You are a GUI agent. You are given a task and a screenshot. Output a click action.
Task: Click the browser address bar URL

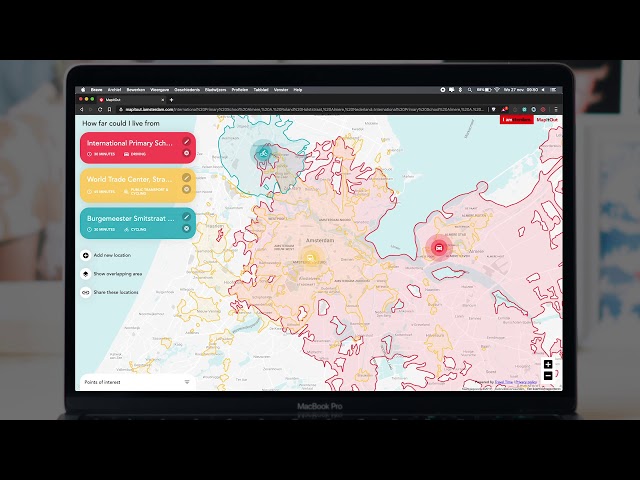pyautogui.click(x=304, y=109)
